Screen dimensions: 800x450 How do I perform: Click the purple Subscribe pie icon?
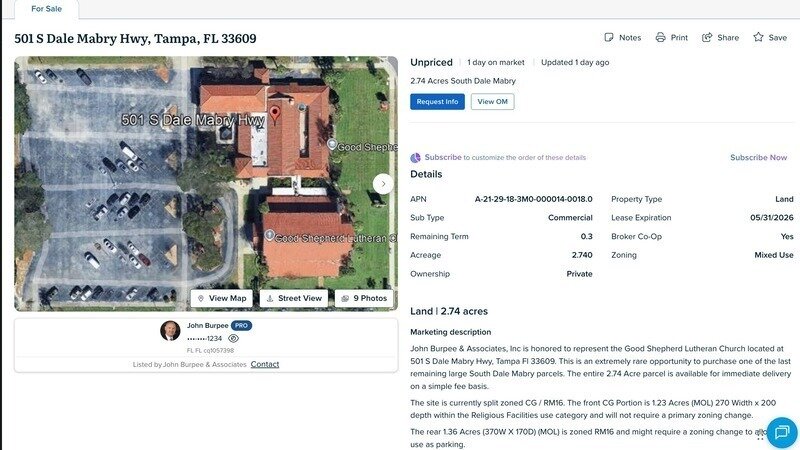(415, 158)
